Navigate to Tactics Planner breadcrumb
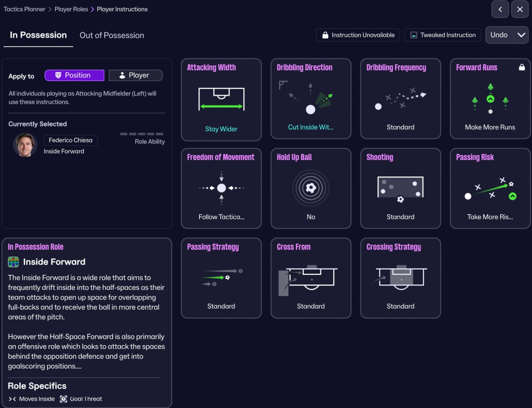The width and height of the screenshot is (532, 408). pyautogui.click(x=25, y=9)
